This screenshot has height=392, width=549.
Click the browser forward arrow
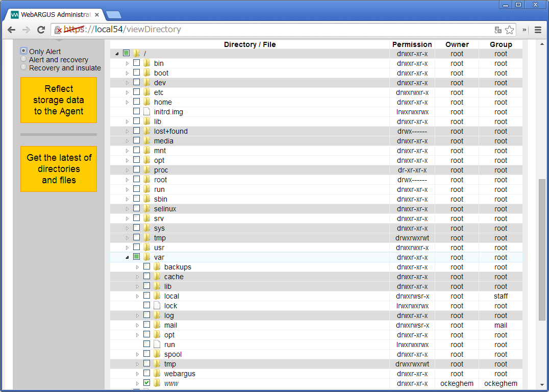coord(26,30)
